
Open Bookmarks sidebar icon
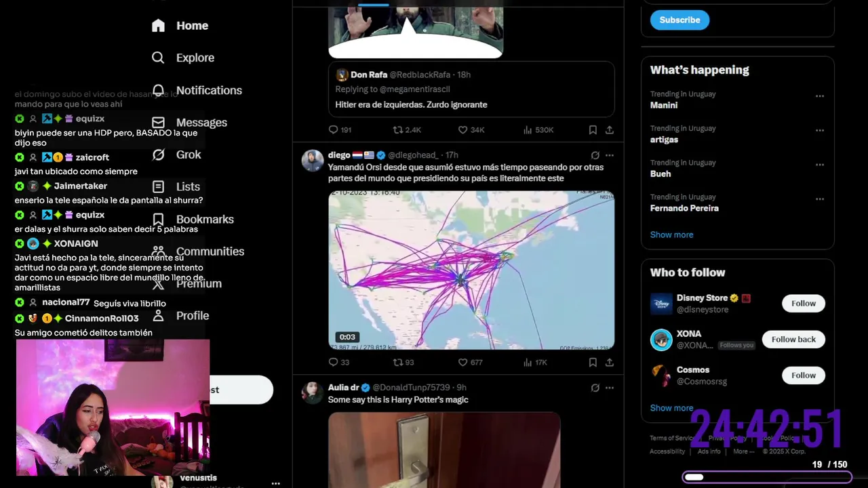[x=158, y=219]
